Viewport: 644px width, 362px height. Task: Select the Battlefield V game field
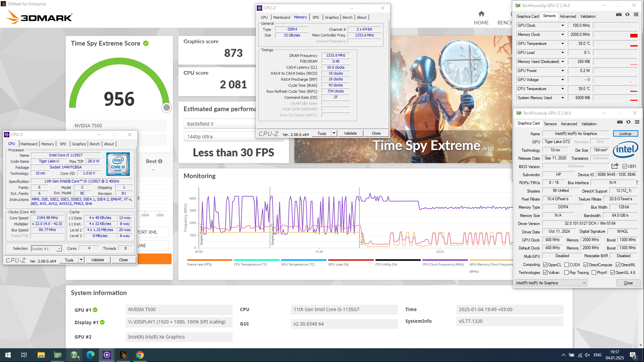click(220, 124)
